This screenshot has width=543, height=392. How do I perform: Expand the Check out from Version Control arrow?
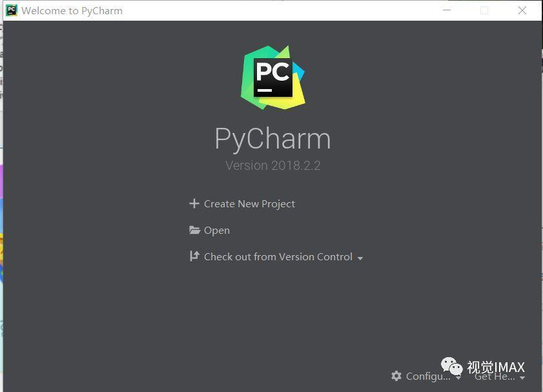360,258
